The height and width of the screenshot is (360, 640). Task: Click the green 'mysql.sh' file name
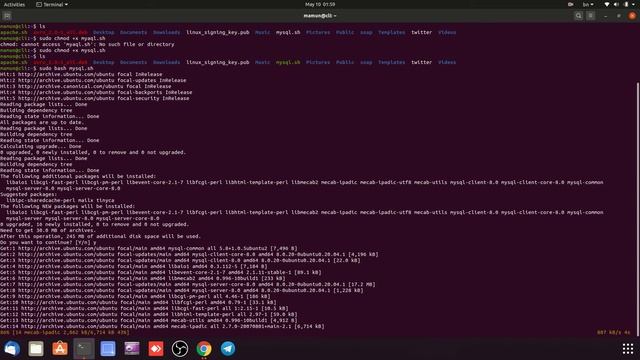[288, 62]
